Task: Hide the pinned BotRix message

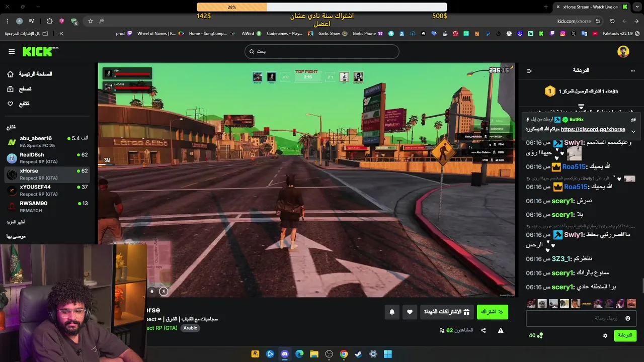Action: [x=633, y=120]
